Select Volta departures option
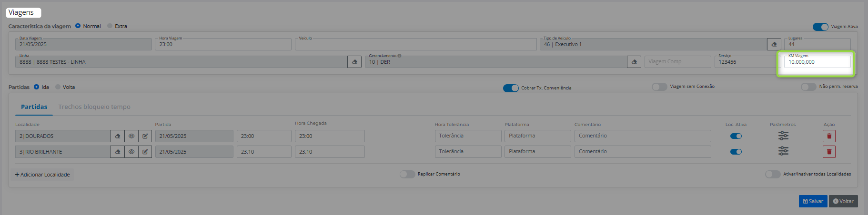This screenshot has height=215, width=868. (x=58, y=87)
